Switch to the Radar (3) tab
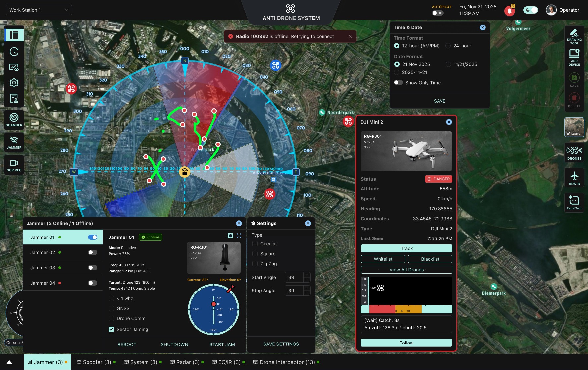 (x=187, y=362)
